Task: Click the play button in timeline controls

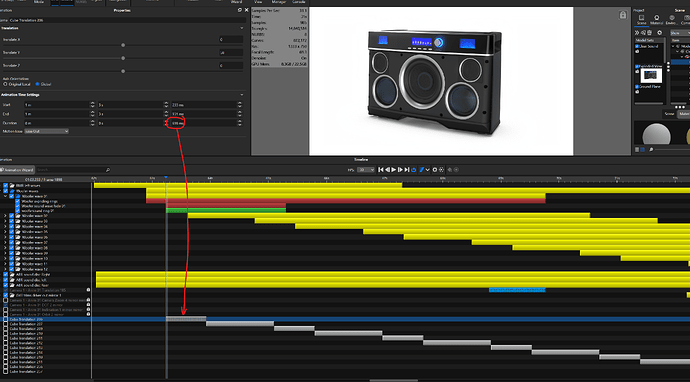Action: (x=394, y=169)
